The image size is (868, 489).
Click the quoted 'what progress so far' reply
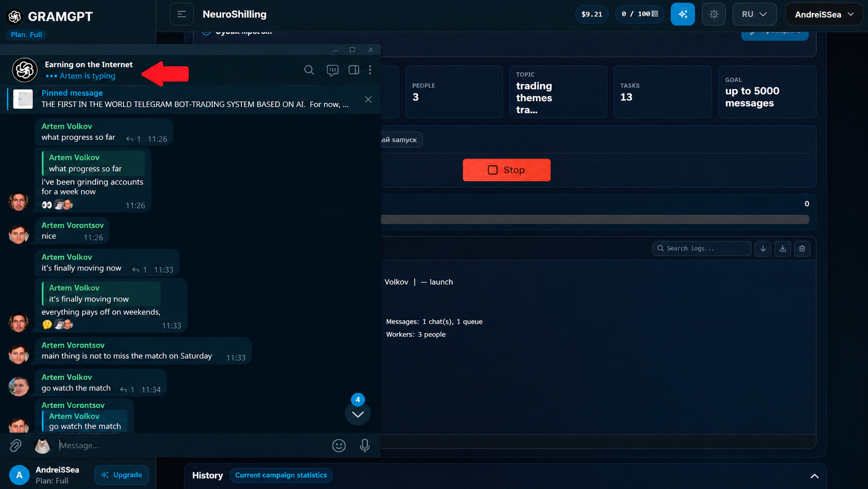[93, 163]
